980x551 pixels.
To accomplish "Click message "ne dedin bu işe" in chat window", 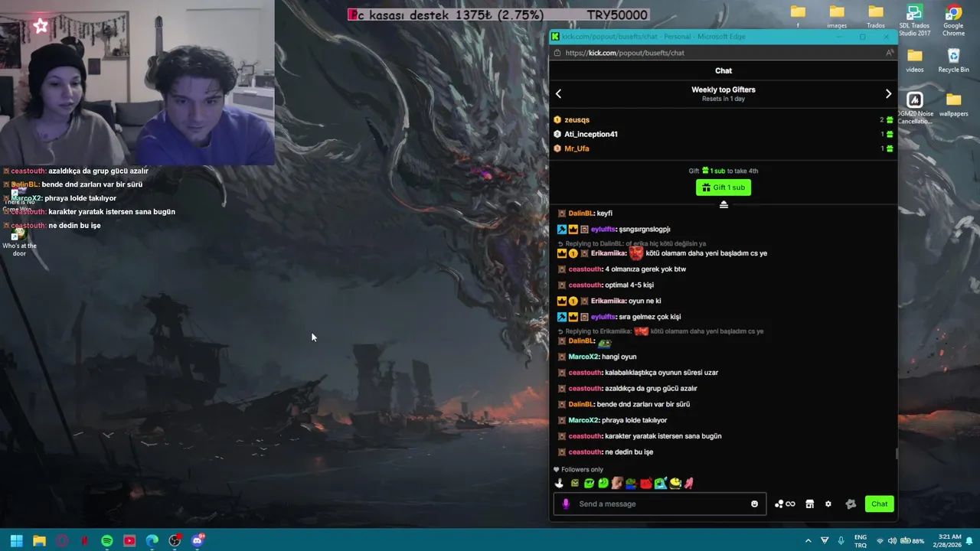I will pyautogui.click(x=629, y=452).
